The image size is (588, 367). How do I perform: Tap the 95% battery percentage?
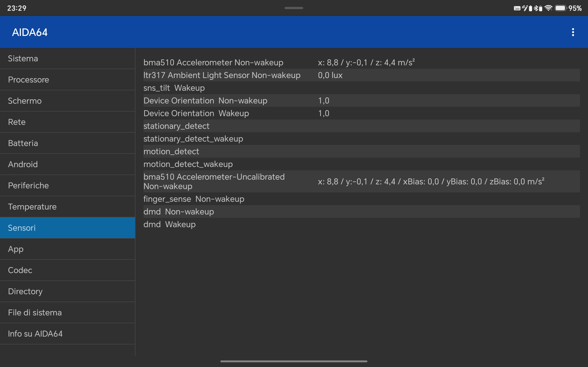(575, 8)
